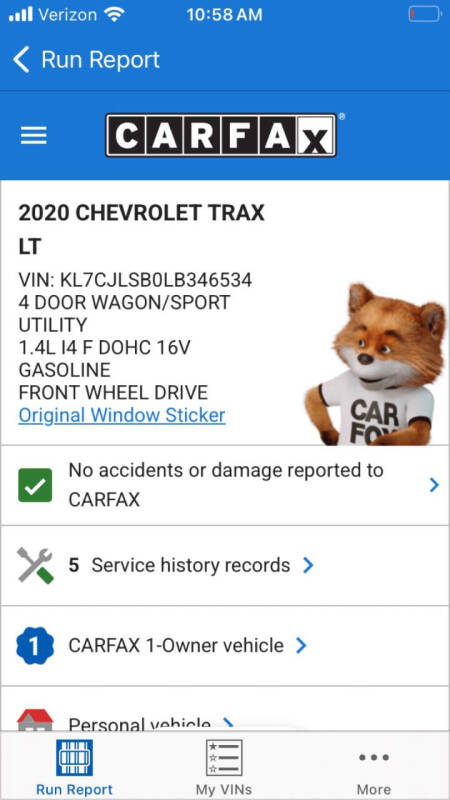450x800 pixels.
Task: Tap the back arrow beside Run Report
Action: [21, 60]
